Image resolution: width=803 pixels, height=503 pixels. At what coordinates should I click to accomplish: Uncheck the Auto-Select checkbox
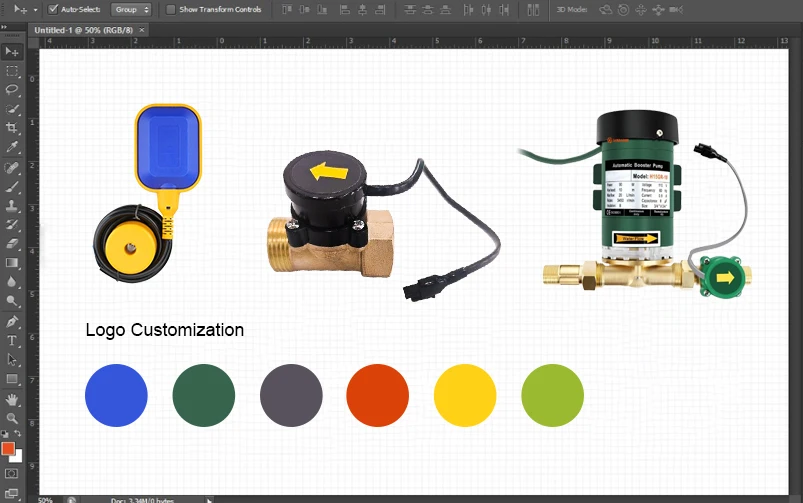coord(53,9)
